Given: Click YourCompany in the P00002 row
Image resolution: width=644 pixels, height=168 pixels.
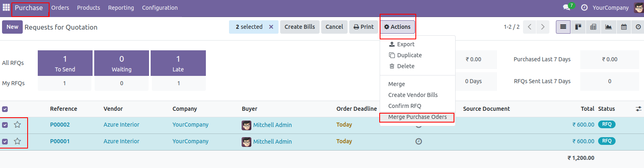Looking at the screenshot, I should (190, 125).
